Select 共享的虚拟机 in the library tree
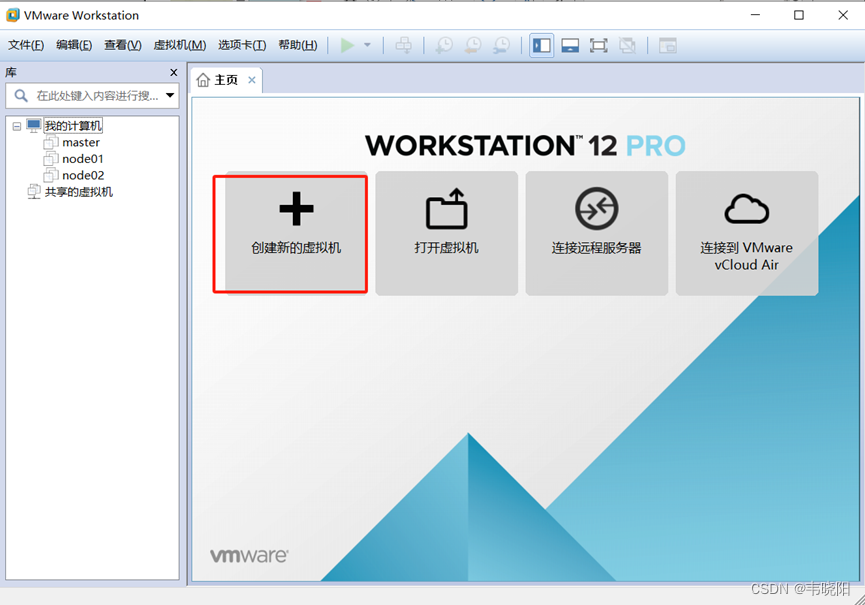The height and width of the screenshot is (605, 865). [x=78, y=192]
